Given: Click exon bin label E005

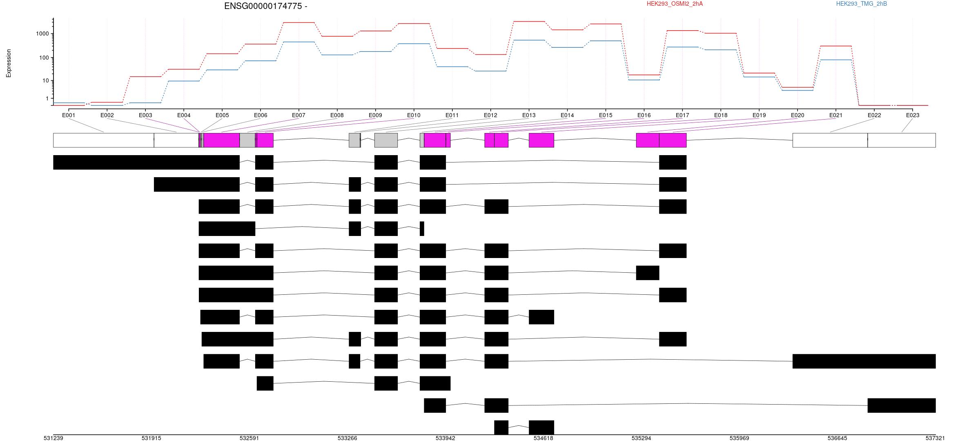Looking at the screenshot, I should 222,115.
